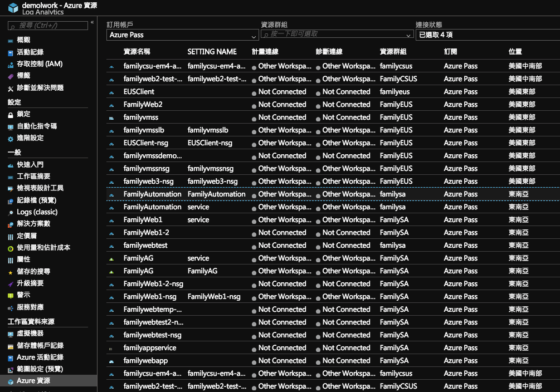Click the 搜尋 (Ctrl+/) search box

click(x=48, y=26)
